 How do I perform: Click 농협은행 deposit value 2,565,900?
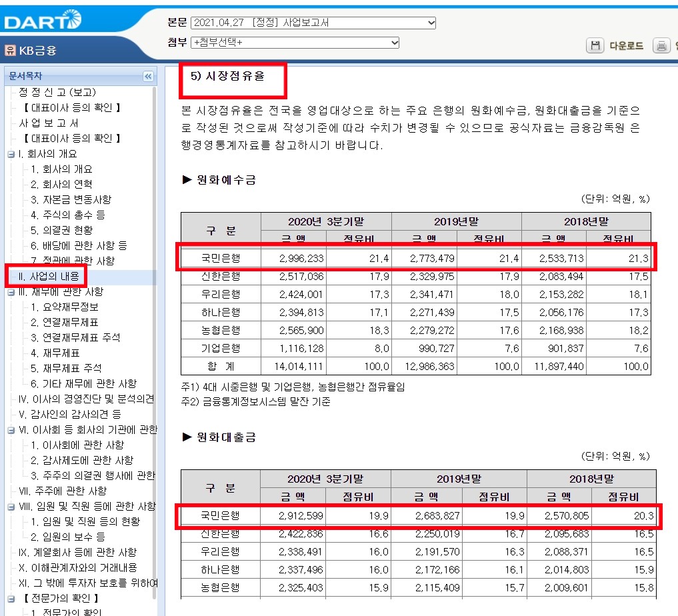(301, 331)
